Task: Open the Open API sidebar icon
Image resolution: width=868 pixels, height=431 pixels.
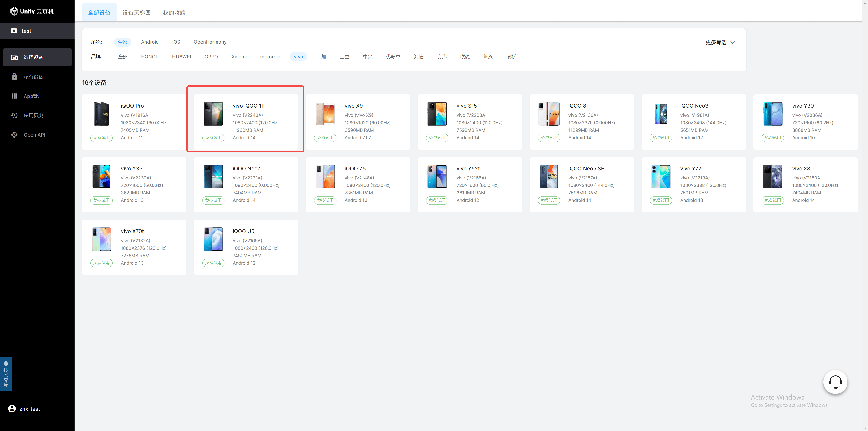Action: [x=14, y=135]
